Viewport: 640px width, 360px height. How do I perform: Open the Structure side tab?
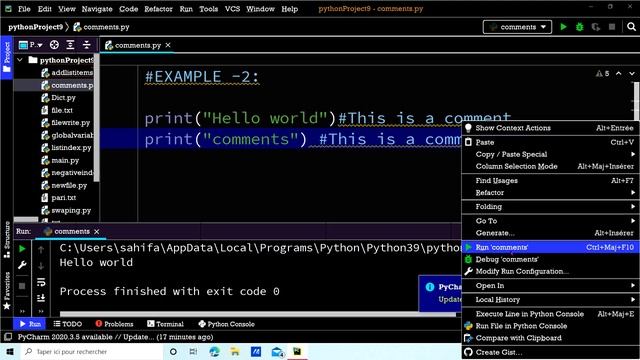point(7,240)
